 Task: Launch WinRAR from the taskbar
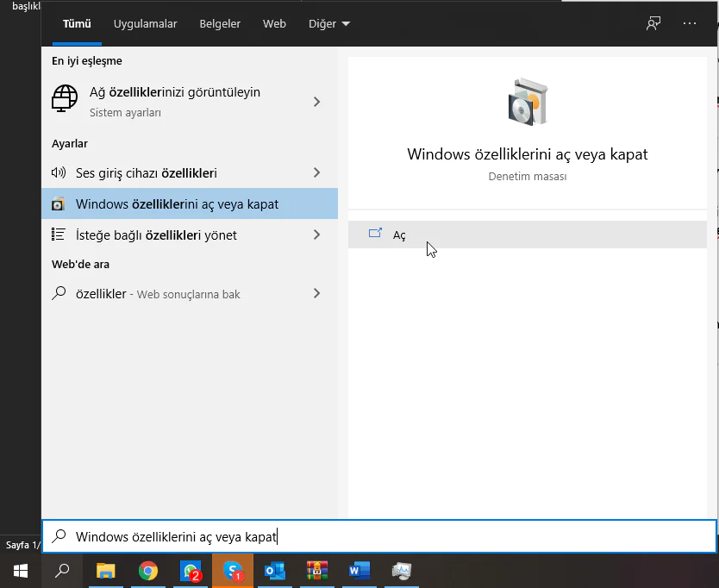coord(317,571)
